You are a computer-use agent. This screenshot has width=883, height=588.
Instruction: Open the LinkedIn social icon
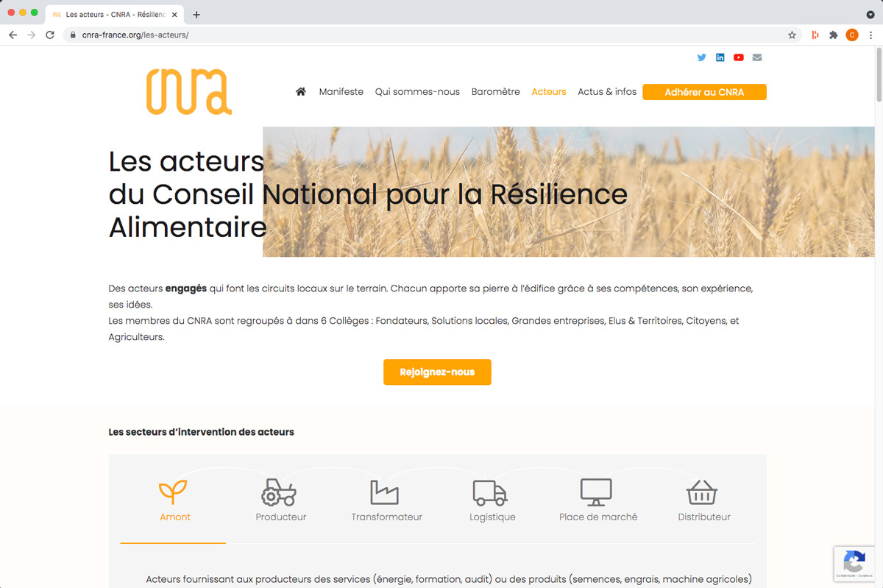(720, 57)
